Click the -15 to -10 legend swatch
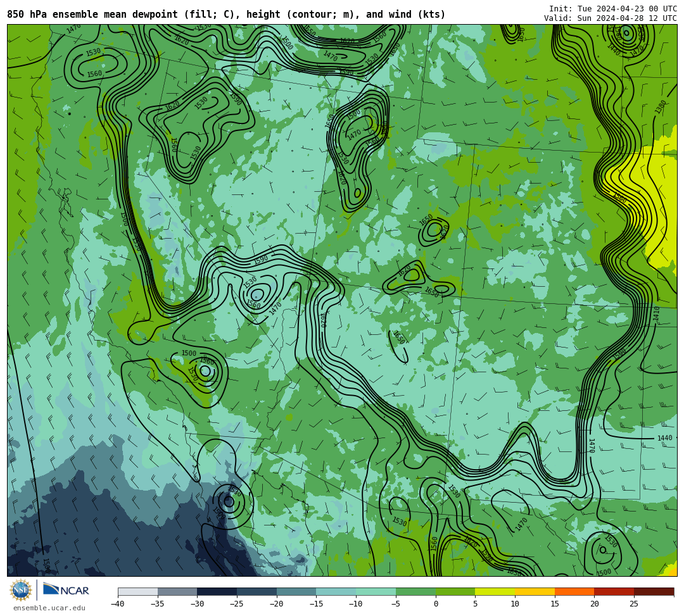684x616 pixels. tap(336, 591)
